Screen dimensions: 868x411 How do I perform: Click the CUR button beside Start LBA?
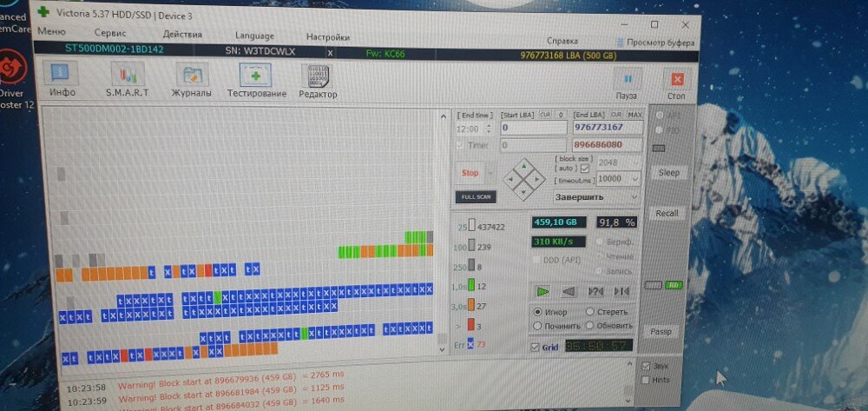545,115
